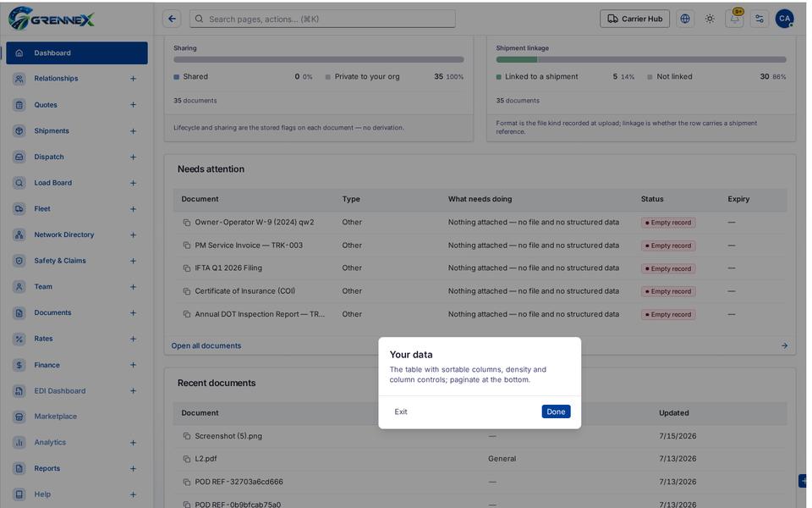Exit the Your data tour popup
The image size is (812, 508).
click(401, 411)
